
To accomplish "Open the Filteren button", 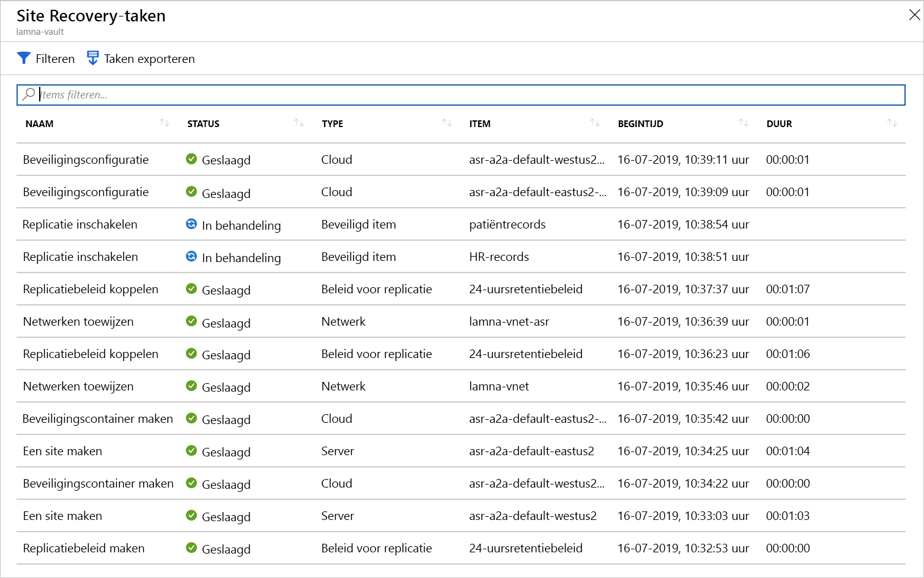I will [x=46, y=59].
